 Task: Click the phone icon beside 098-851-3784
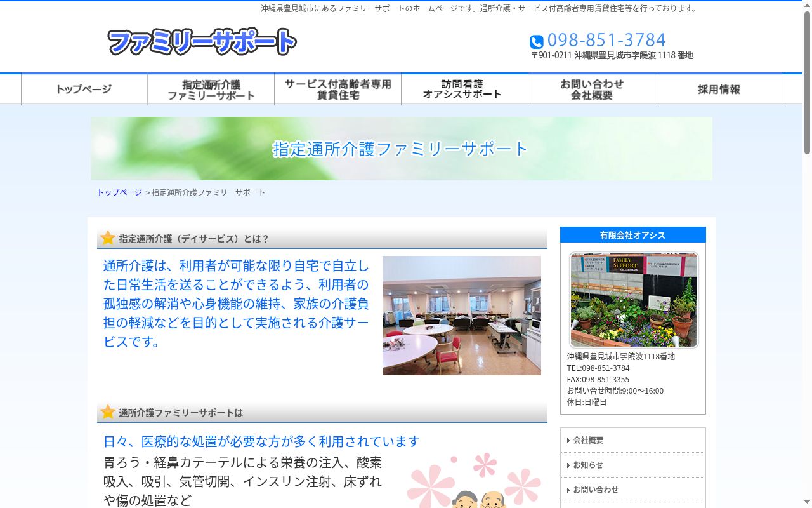(537, 42)
